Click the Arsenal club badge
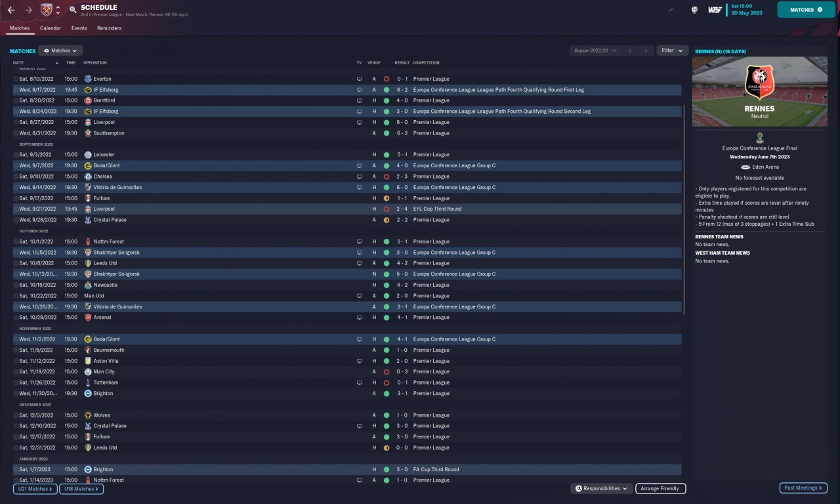 point(88,318)
